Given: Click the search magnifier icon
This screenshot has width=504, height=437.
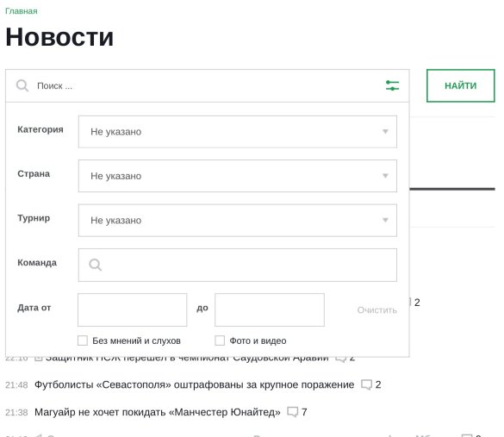Looking at the screenshot, I should pos(22,85).
